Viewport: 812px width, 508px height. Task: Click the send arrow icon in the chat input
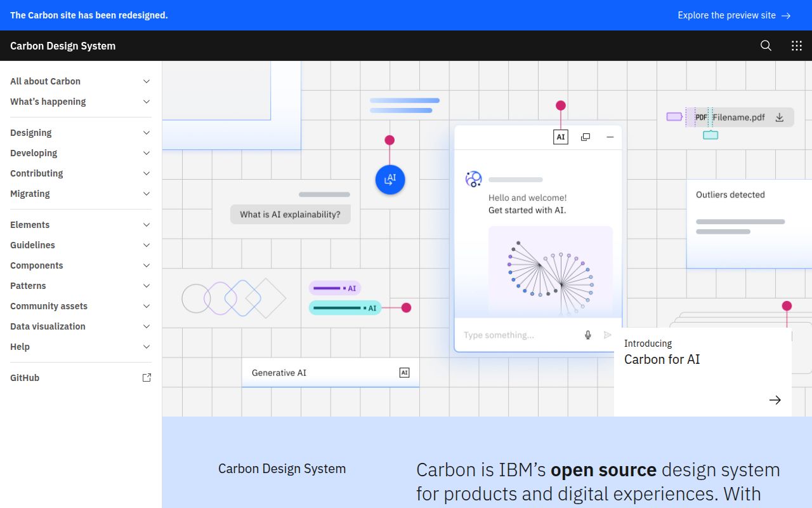click(x=608, y=335)
